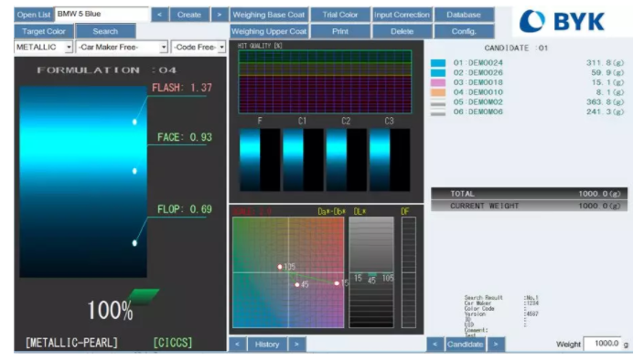Print the current formulation
The image size is (644, 361).
click(x=340, y=31)
